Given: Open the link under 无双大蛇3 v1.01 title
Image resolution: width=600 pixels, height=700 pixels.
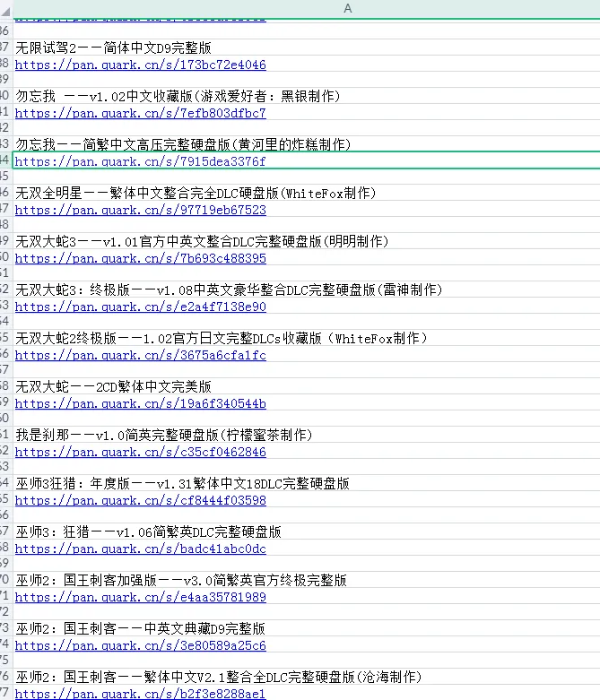Looking at the screenshot, I should pos(140,258).
